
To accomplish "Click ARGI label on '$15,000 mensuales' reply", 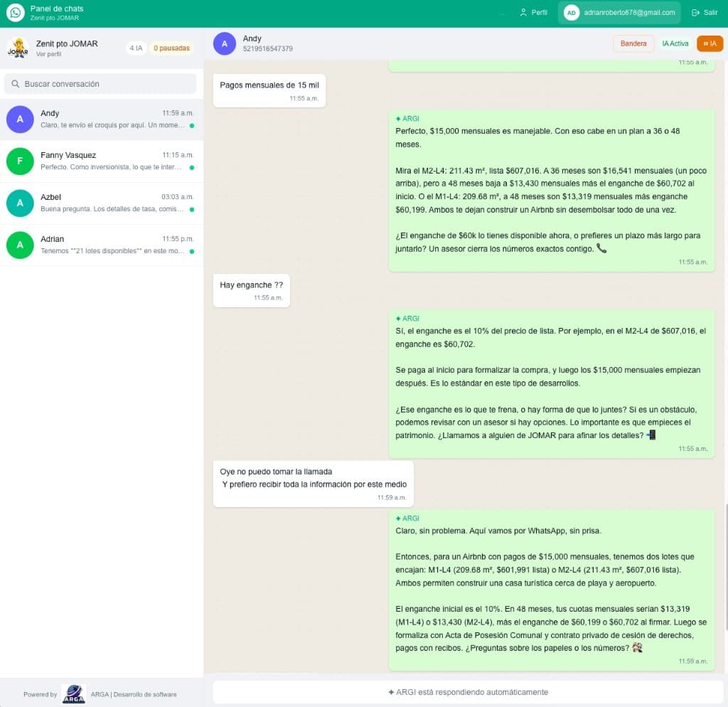I will pos(407,119).
